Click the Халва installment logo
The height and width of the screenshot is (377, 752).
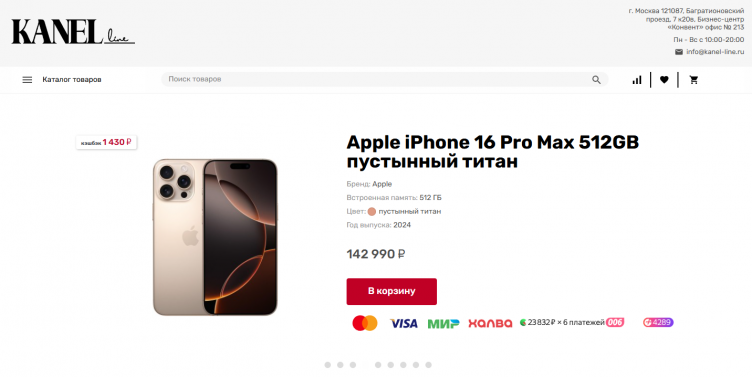490,323
